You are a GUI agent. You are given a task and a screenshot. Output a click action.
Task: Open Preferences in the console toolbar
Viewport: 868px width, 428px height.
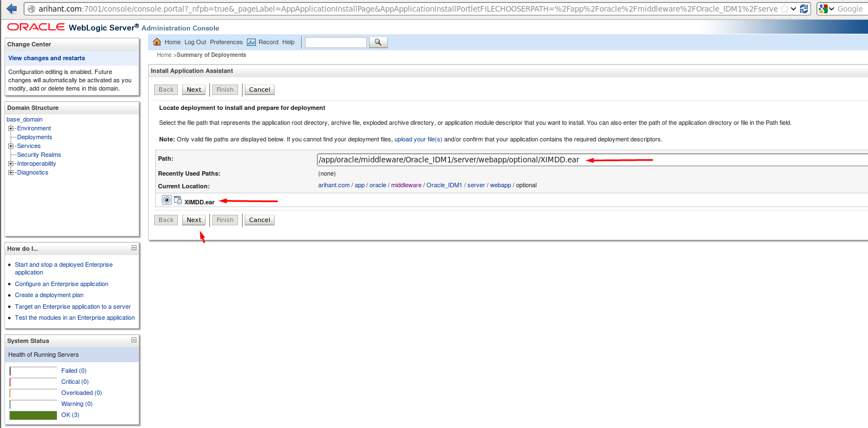[x=226, y=42]
